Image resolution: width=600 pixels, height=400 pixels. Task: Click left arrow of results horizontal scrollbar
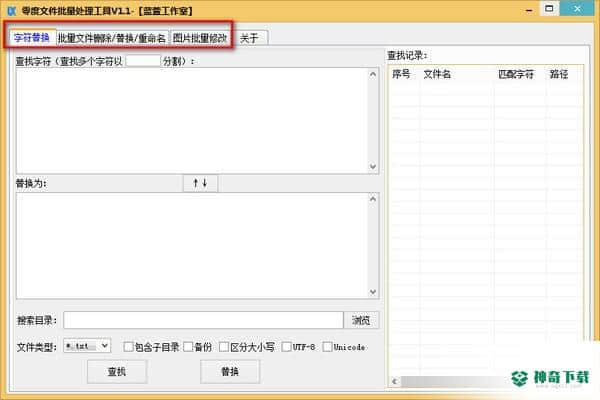395,381
